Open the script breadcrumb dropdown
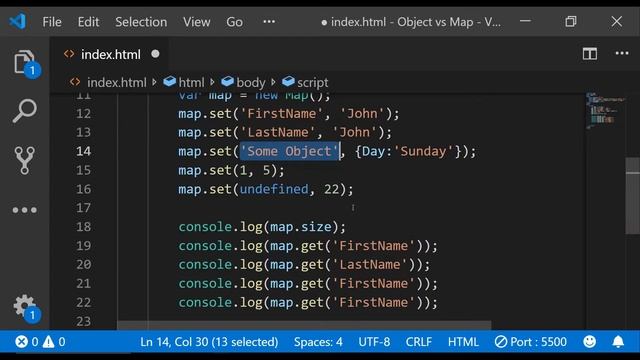The image size is (640, 360). [305, 82]
